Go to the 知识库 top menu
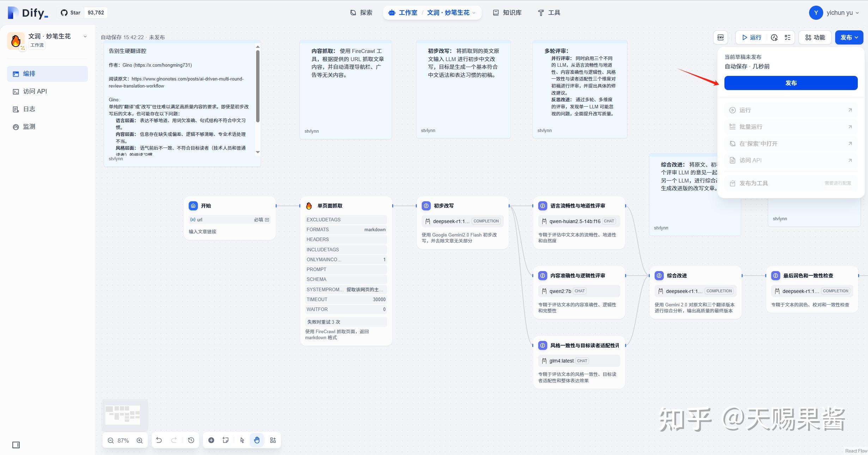This screenshot has width=868, height=455. pos(507,13)
